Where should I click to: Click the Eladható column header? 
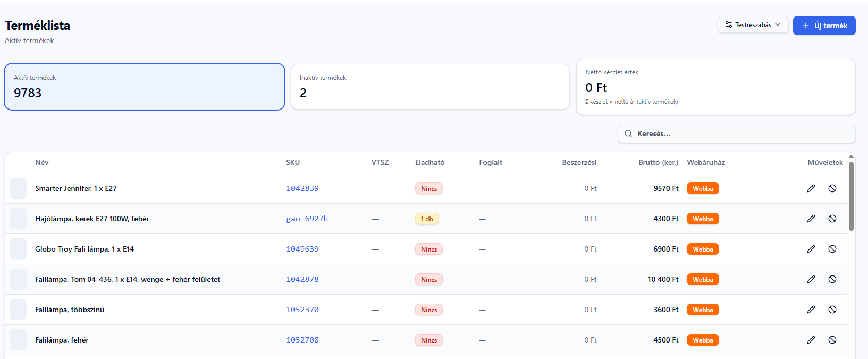click(x=430, y=162)
